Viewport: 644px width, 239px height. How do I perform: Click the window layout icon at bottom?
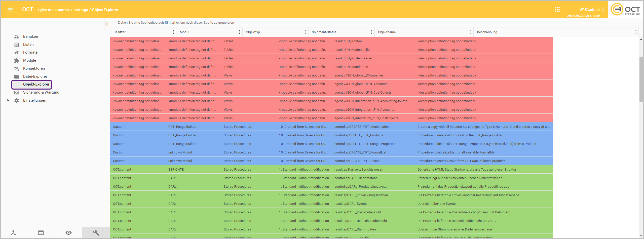(41, 233)
